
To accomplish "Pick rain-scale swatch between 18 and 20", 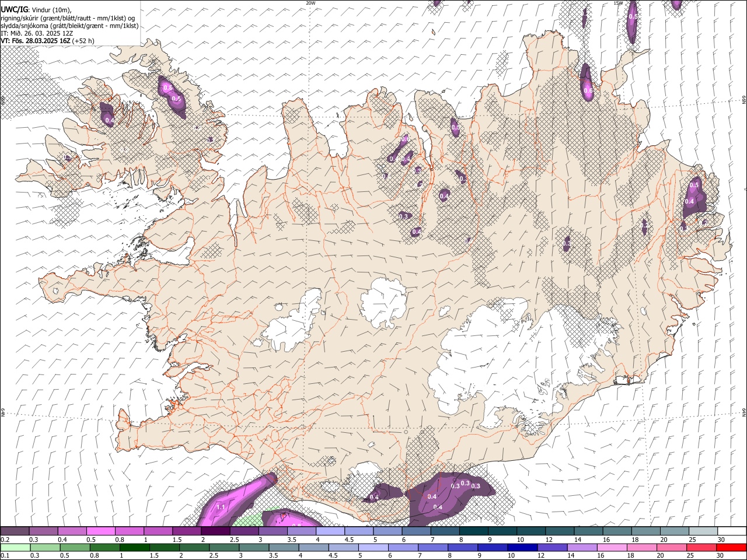I will [643, 548].
